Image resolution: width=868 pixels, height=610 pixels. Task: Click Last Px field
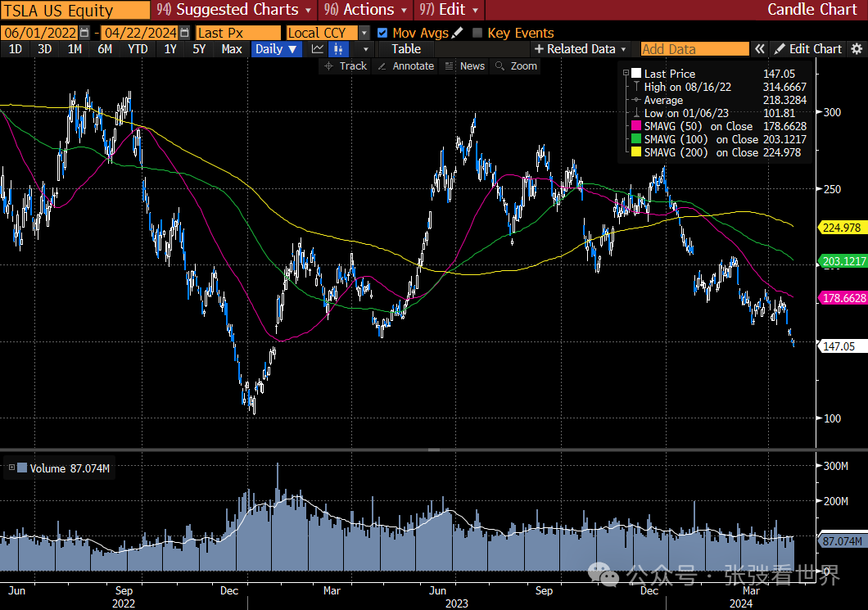238,33
